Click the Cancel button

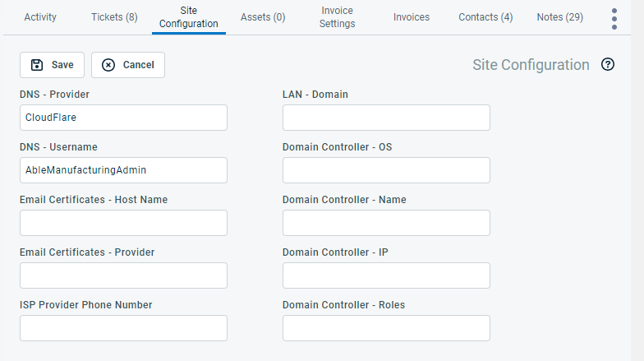pyautogui.click(x=128, y=65)
